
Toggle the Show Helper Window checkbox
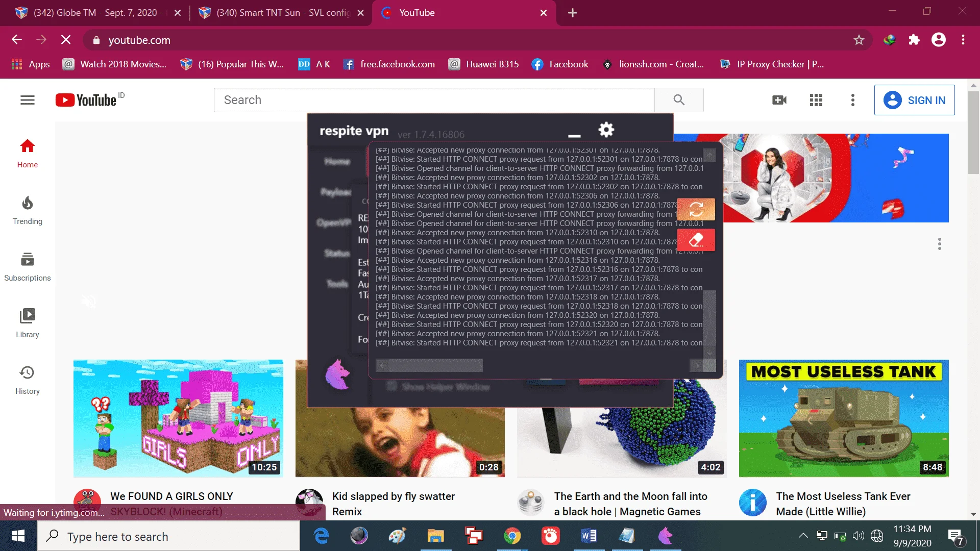pos(391,386)
